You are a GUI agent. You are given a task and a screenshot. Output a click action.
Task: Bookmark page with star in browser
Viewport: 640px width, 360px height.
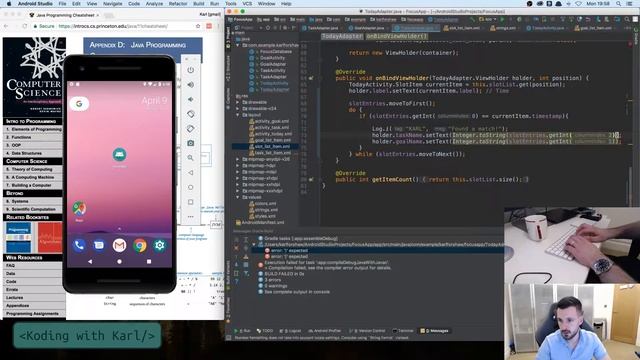[198, 26]
